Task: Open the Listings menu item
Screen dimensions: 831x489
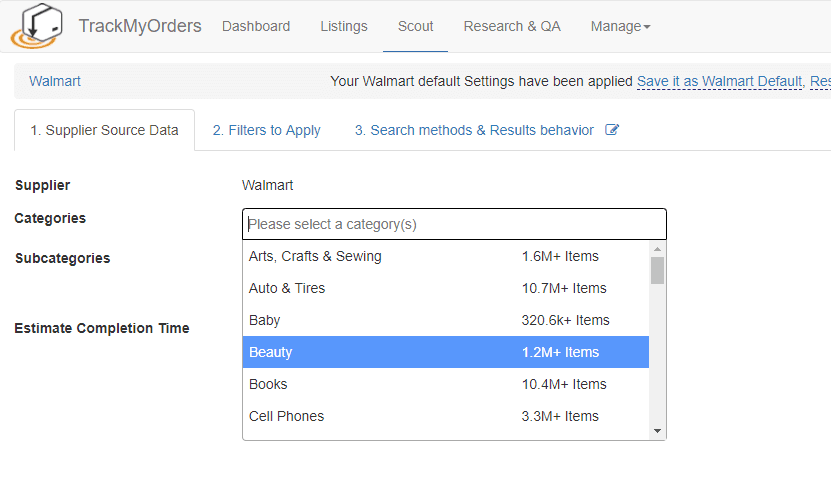Action: pyautogui.click(x=343, y=26)
